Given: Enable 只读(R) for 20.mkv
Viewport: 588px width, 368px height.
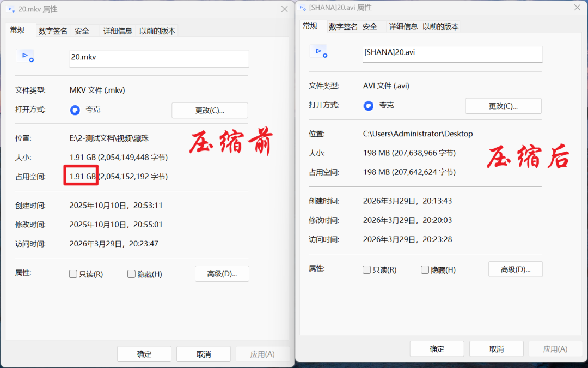Looking at the screenshot, I should click(72, 274).
